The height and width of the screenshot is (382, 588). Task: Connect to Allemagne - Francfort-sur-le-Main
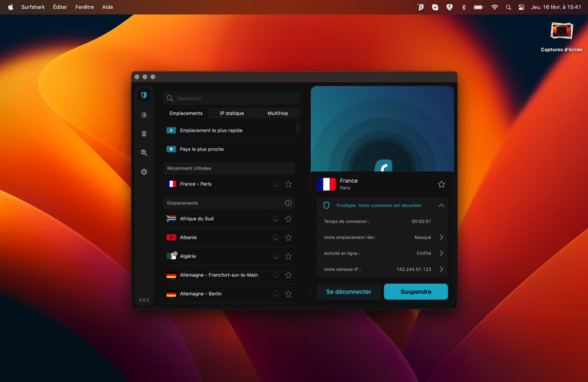229,275
